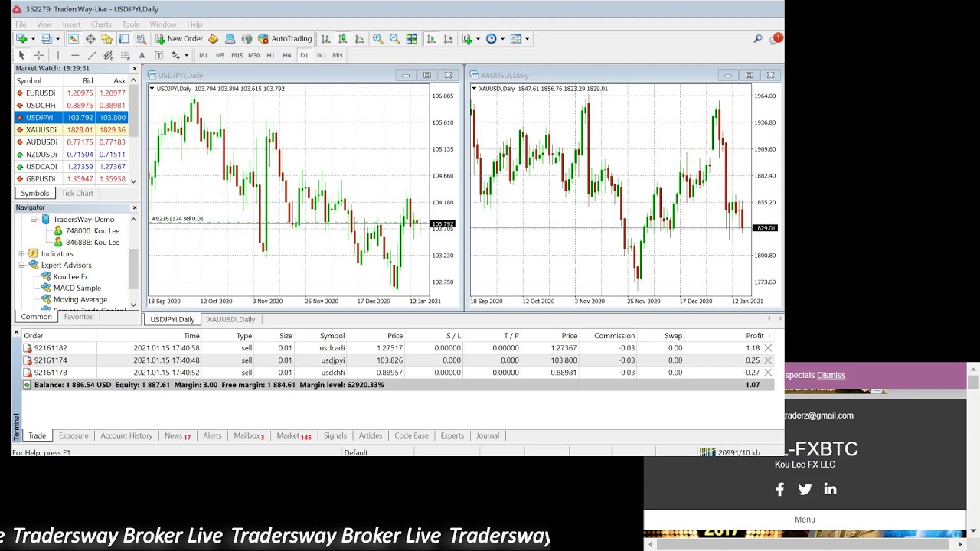
Task: Select the cursor arrow tool
Action: click(x=21, y=55)
